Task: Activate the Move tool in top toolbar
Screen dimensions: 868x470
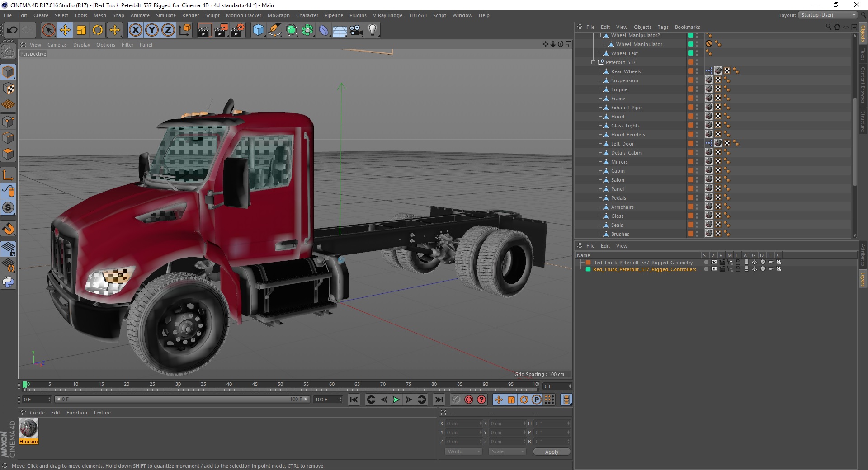Action: pyautogui.click(x=65, y=30)
